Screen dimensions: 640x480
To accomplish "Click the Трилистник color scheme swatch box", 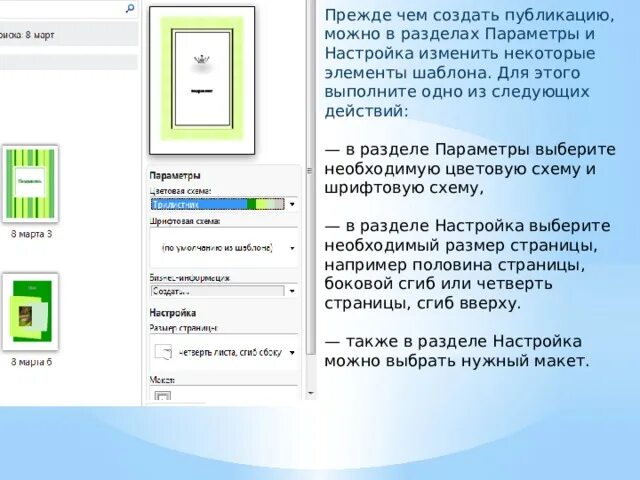I will 218,204.
